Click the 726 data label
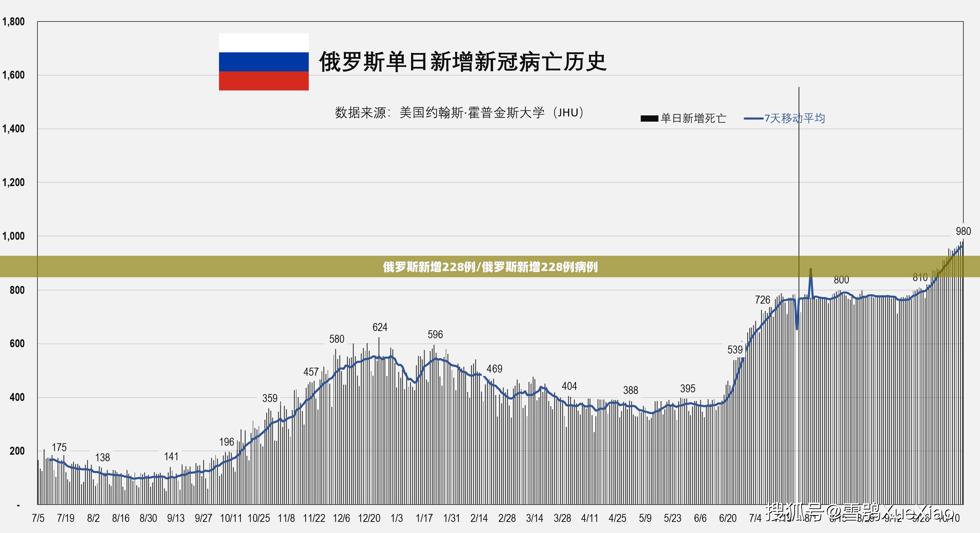 pos(762,300)
